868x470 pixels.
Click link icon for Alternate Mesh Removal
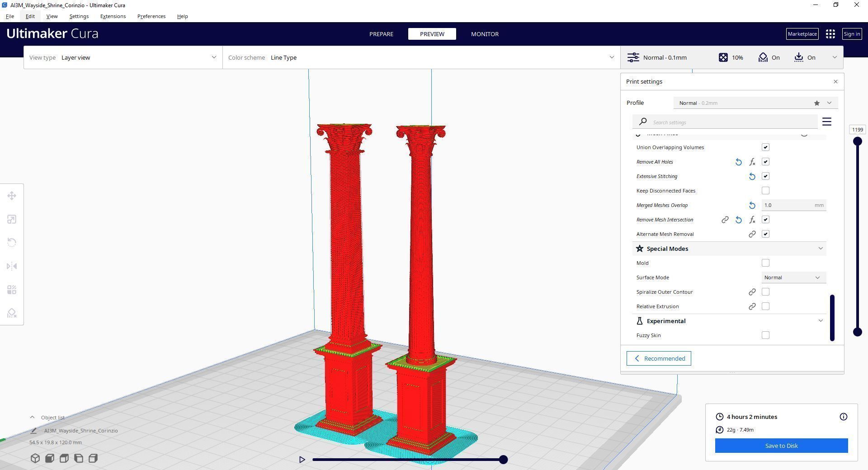[752, 234]
